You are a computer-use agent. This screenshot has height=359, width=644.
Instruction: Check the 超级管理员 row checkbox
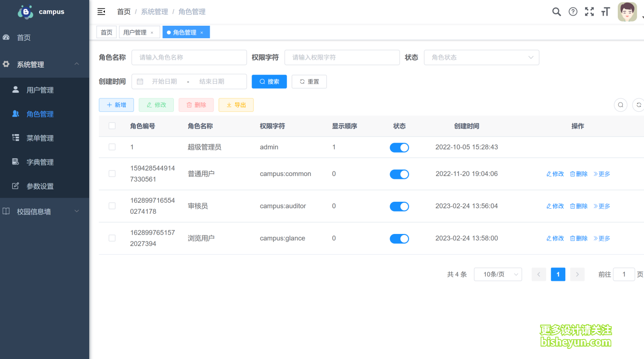tap(112, 147)
